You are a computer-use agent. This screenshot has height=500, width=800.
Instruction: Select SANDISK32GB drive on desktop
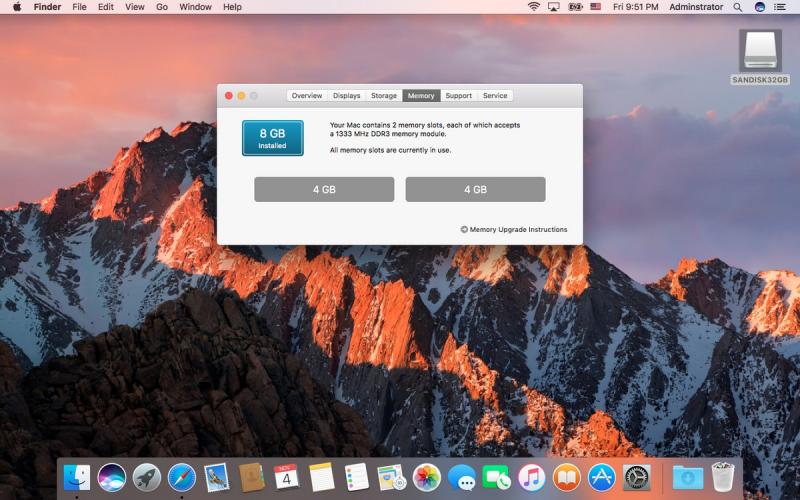(x=760, y=57)
